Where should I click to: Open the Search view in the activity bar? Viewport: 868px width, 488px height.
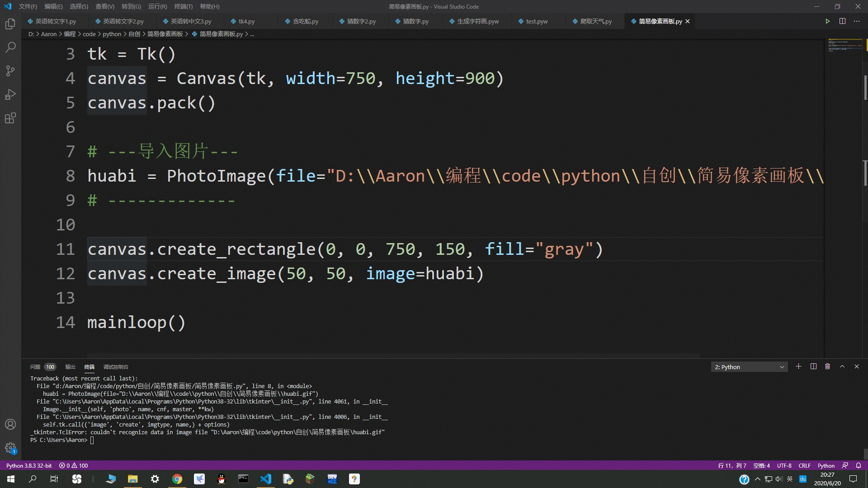coord(10,47)
